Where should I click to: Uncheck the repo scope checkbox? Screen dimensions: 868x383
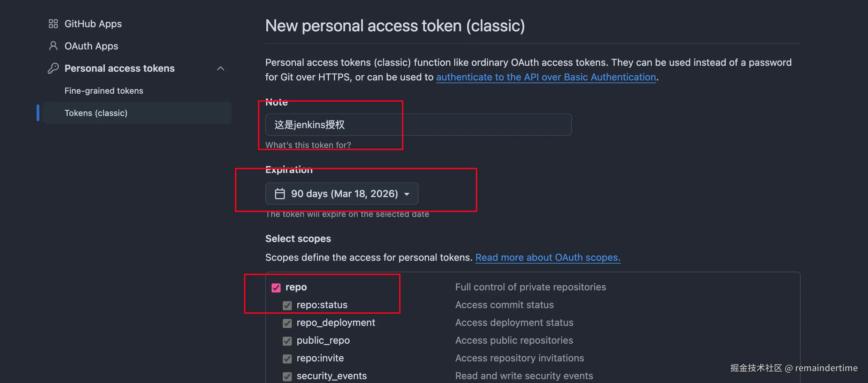click(276, 288)
